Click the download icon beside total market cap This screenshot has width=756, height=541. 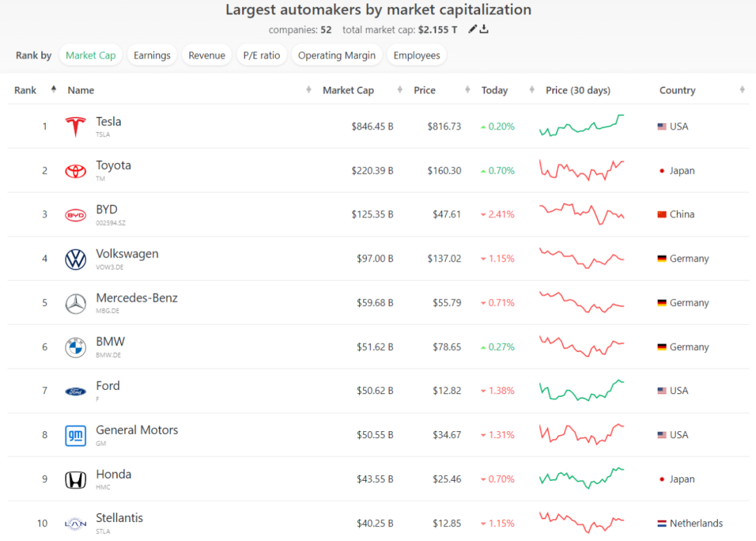coord(484,29)
